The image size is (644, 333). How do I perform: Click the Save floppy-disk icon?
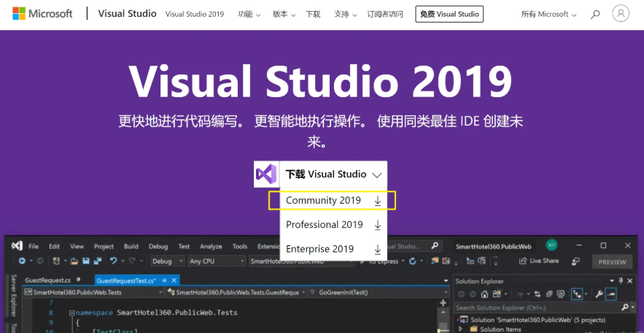pos(86,261)
